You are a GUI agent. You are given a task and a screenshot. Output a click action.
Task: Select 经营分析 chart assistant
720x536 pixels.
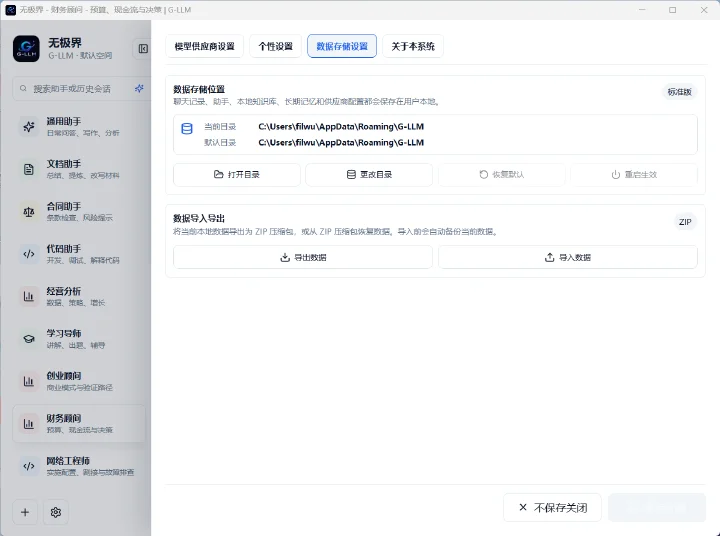click(79, 296)
